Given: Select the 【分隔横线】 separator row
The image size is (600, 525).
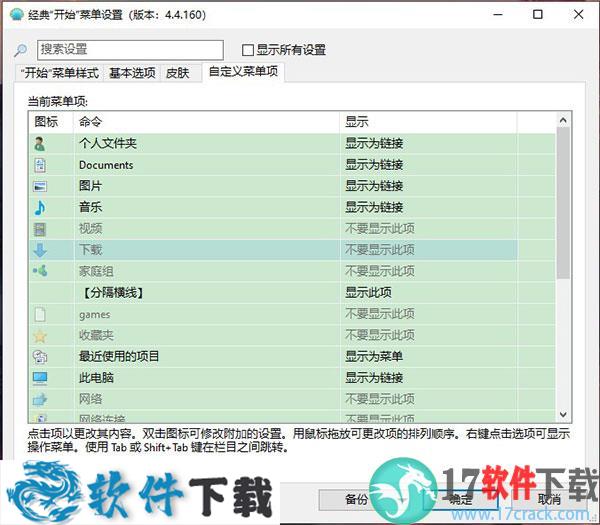Looking at the screenshot, I should pyautogui.click(x=113, y=293).
